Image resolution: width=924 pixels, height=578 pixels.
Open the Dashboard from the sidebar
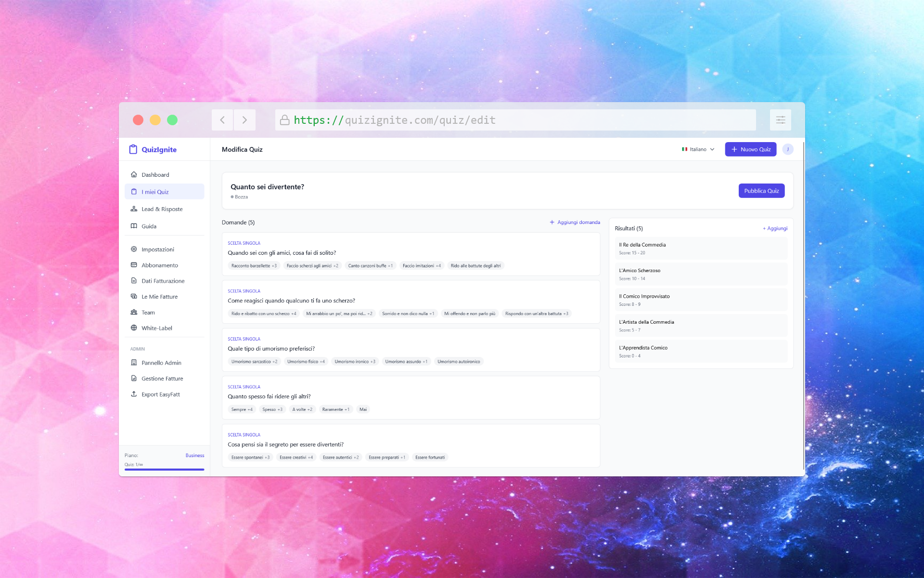point(155,174)
